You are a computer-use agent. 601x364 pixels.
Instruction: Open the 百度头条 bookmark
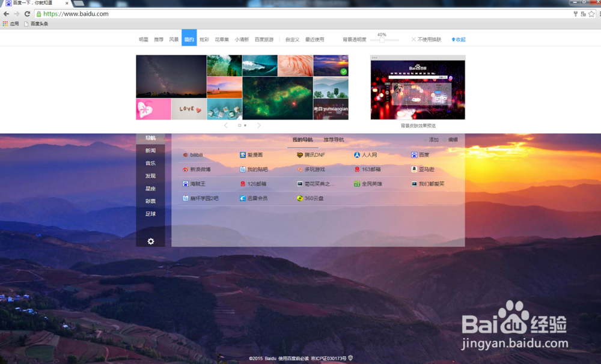point(36,24)
